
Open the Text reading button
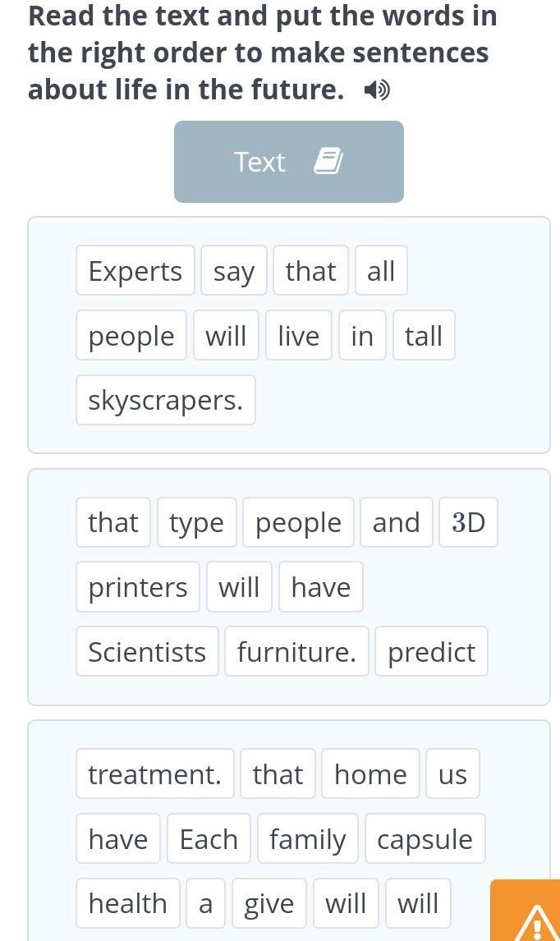click(288, 162)
